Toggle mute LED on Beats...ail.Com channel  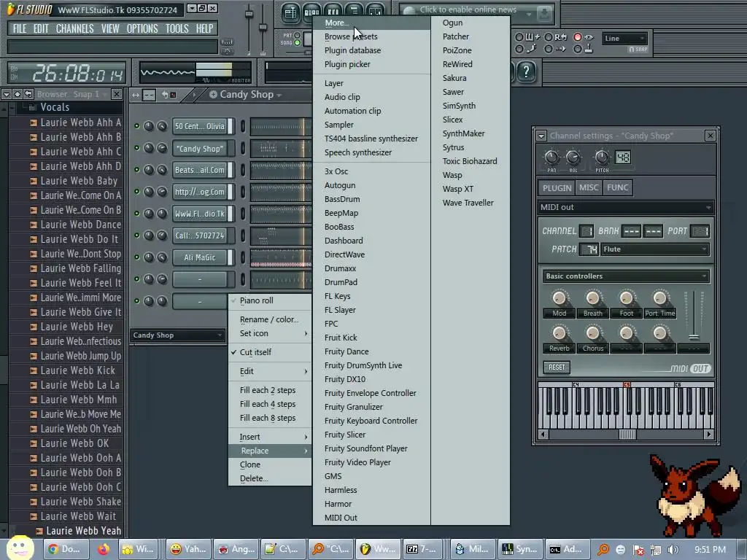pyautogui.click(x=136, y=170)
